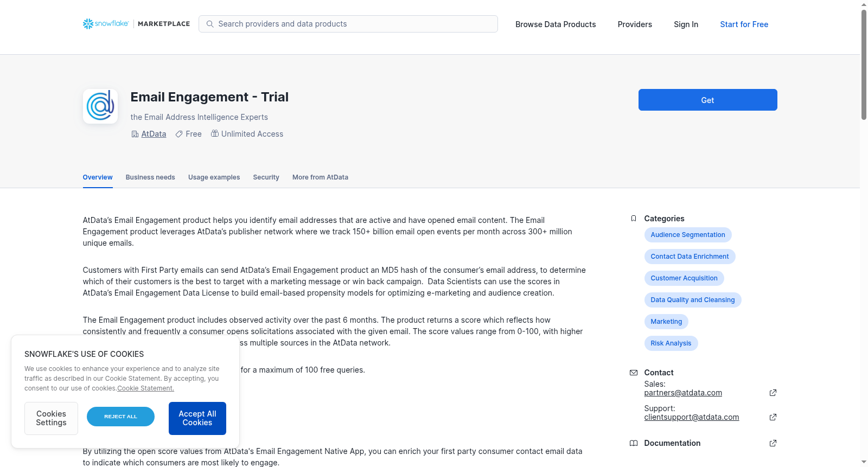Select the Marketing category tag
This screenshot has width=868, height=467.
666,322
